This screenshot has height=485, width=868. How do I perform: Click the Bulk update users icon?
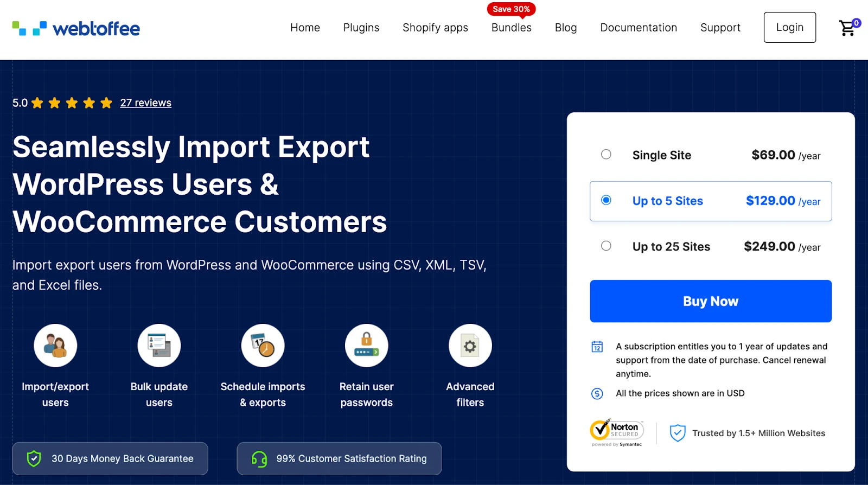159,346
